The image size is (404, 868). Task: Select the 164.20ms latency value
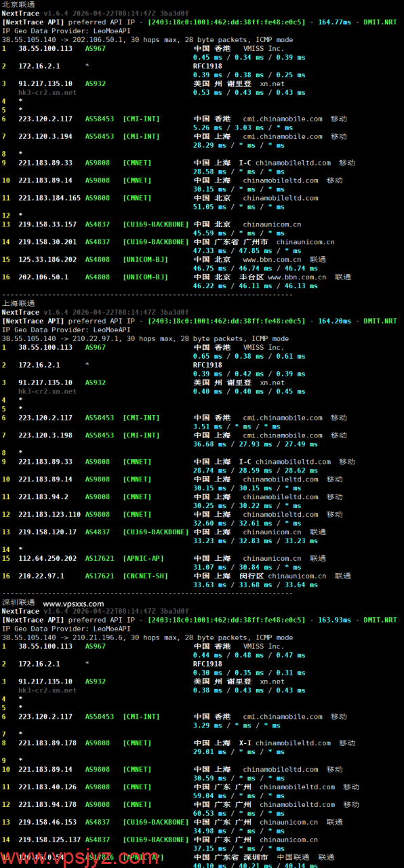tap(334, 321)
